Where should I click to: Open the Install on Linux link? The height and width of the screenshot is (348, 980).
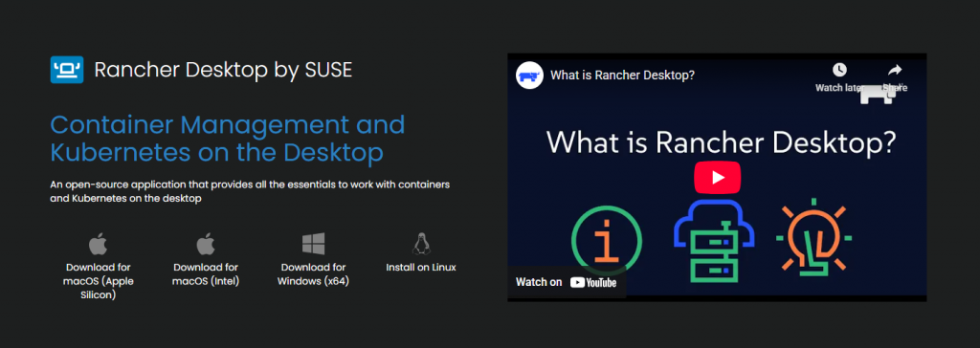click(x=421, y=268)
